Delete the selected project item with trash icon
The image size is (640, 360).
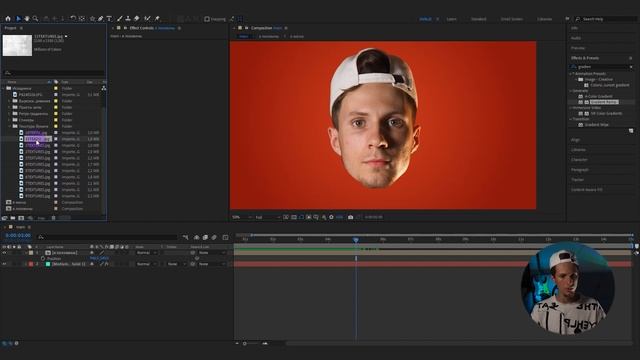(53, 218)
